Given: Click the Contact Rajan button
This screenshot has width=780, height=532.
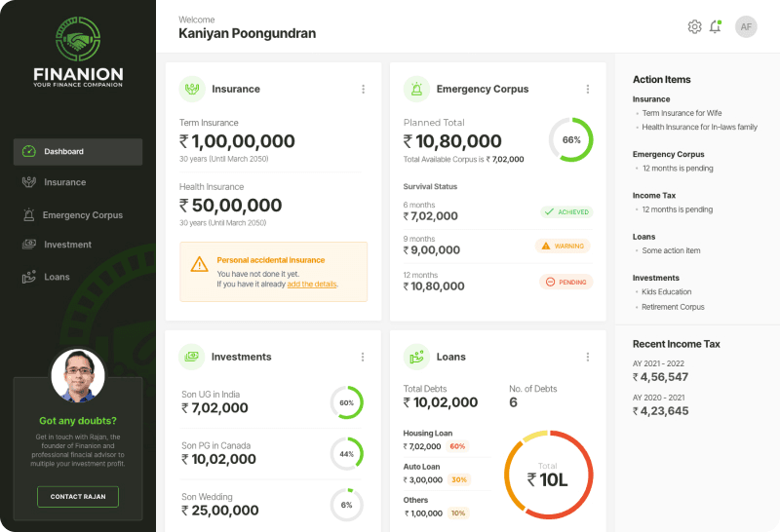Looking at the screenshot, I should coord(78,497).
